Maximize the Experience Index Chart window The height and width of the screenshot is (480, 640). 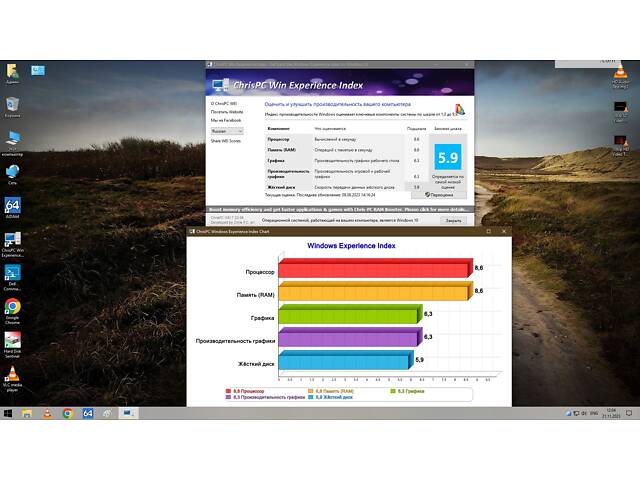tap(489, 231)
